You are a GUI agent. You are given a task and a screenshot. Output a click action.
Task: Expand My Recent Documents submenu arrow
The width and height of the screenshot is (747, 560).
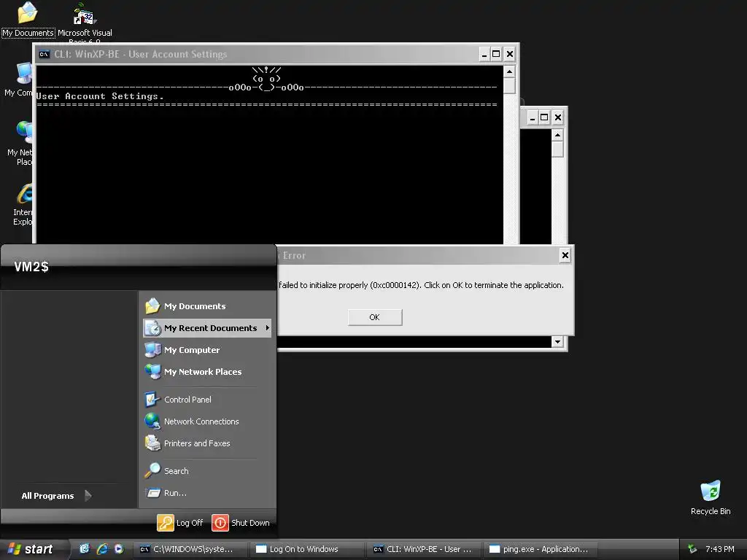coord(267,327)
